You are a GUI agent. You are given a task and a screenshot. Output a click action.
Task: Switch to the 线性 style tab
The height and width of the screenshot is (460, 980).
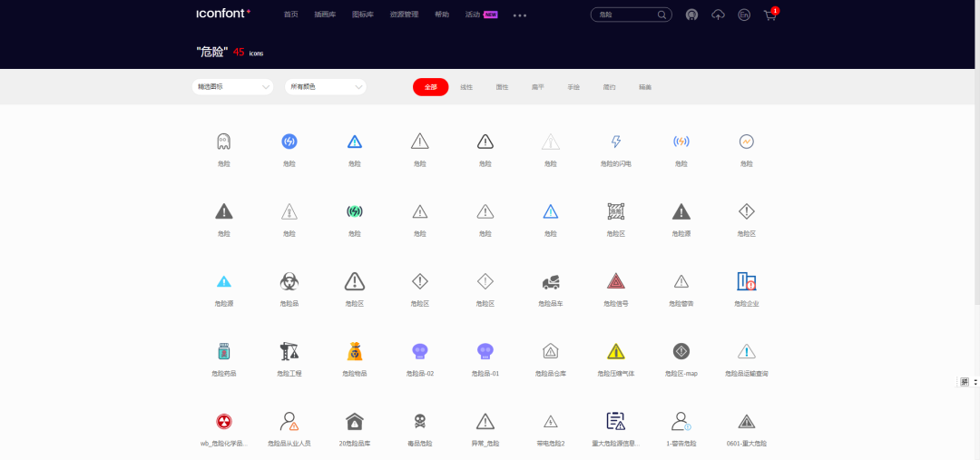[466, 87]
